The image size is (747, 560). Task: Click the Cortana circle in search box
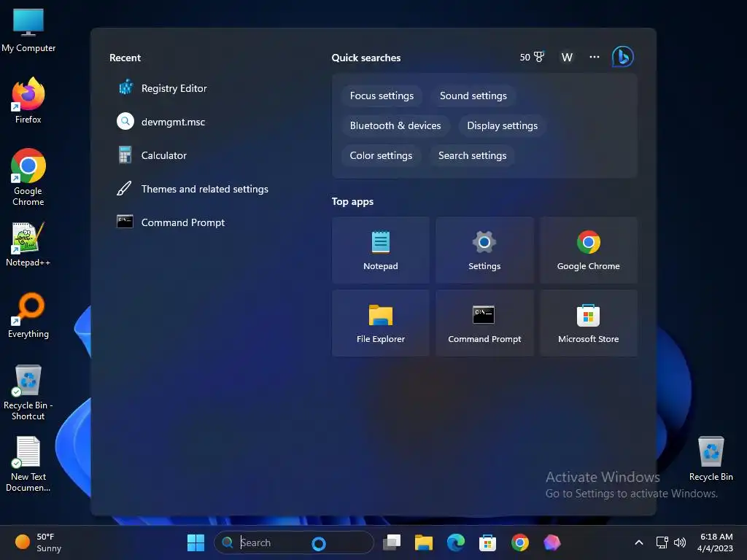[319, 543]
